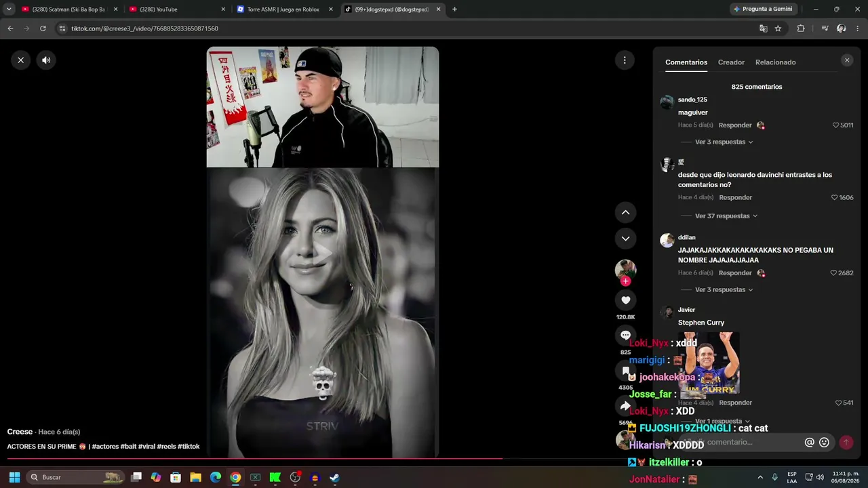Viewport: 868px width, 488px height.
Task: Like the Leonardo Davinchi comment
Action: (835, 198)
